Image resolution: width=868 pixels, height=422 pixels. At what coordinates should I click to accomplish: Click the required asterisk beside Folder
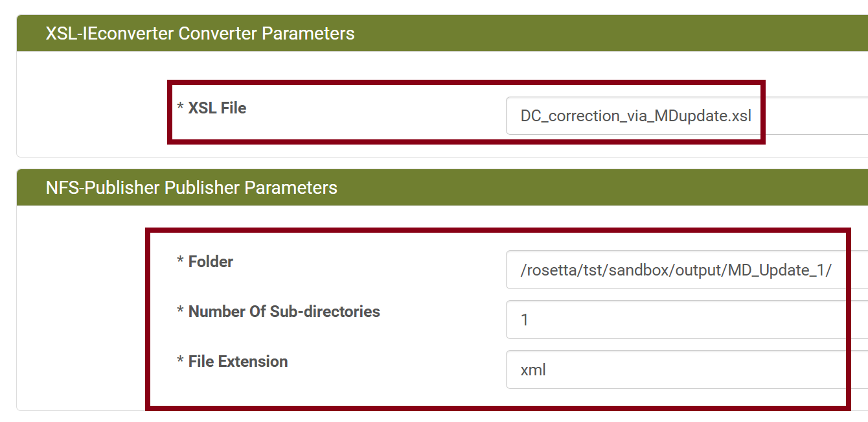[180, 262]
